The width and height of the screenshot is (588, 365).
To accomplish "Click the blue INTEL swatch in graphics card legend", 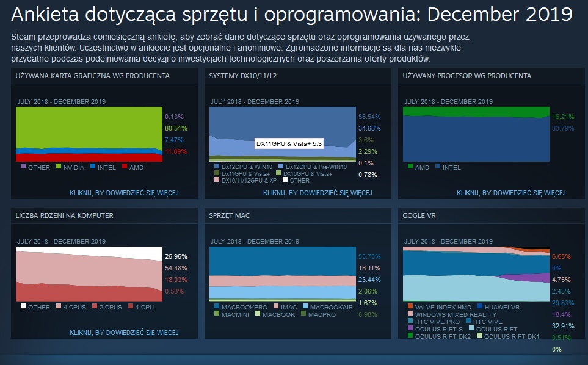I will [93, 166].
